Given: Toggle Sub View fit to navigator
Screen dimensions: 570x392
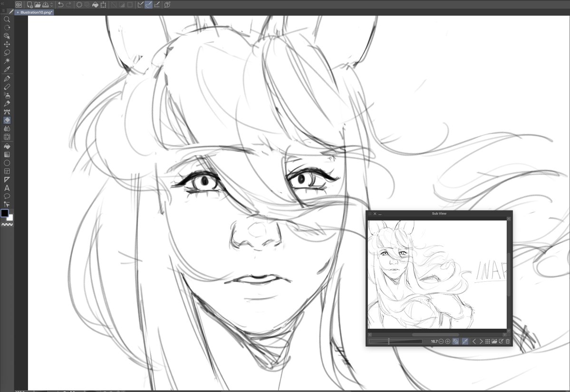Looking at the screenshot, I should pyautogui.click(x=456, y=342).
